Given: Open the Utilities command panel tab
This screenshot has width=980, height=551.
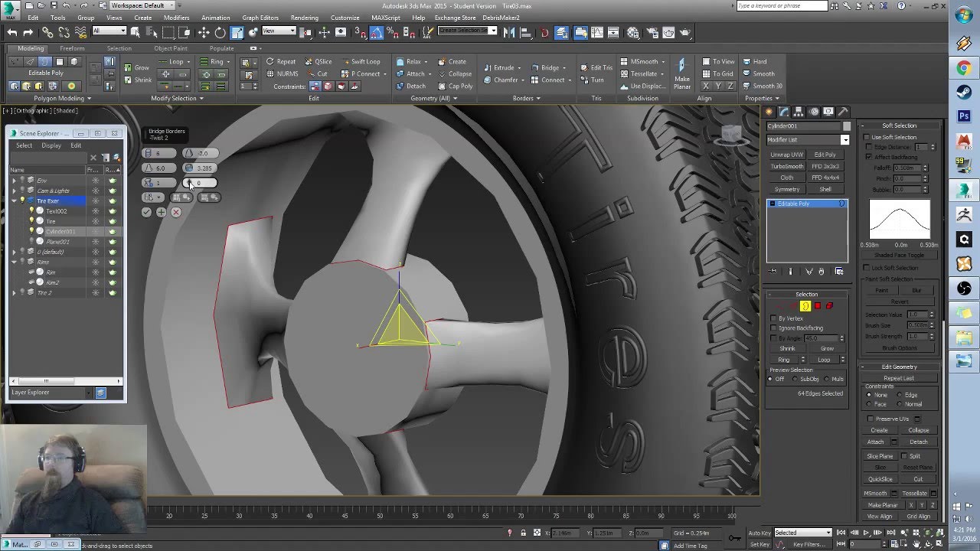Looking at the screenshot, I should click(x=843, y=112).
